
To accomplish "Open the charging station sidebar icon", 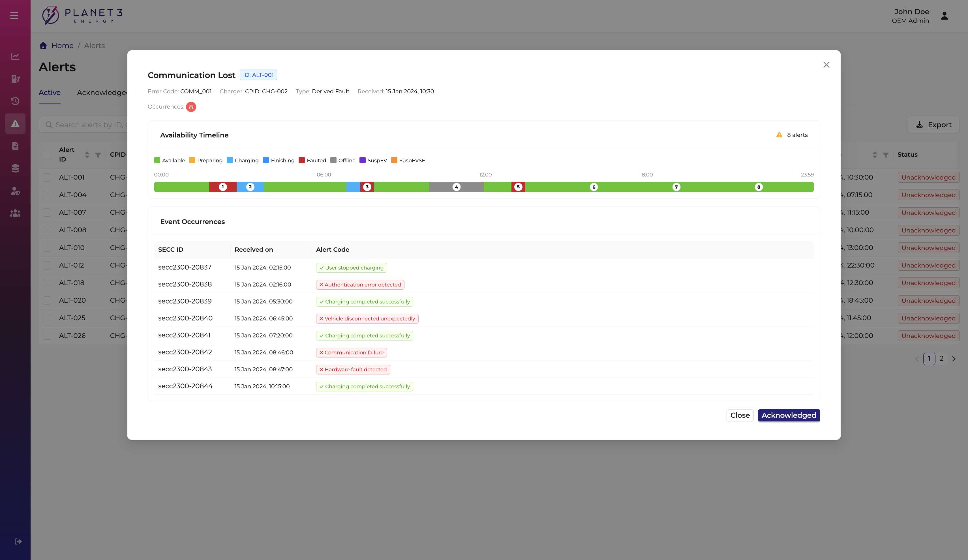I will pos(15,79).
